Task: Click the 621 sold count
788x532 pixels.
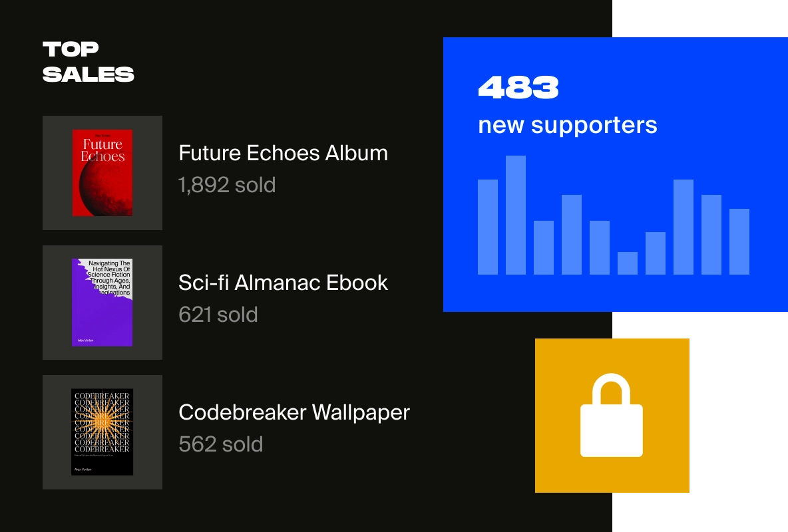Action: 218,315
